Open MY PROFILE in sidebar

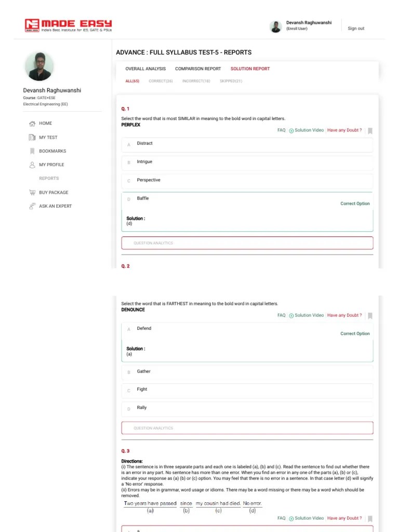click(x=51, y=165)
